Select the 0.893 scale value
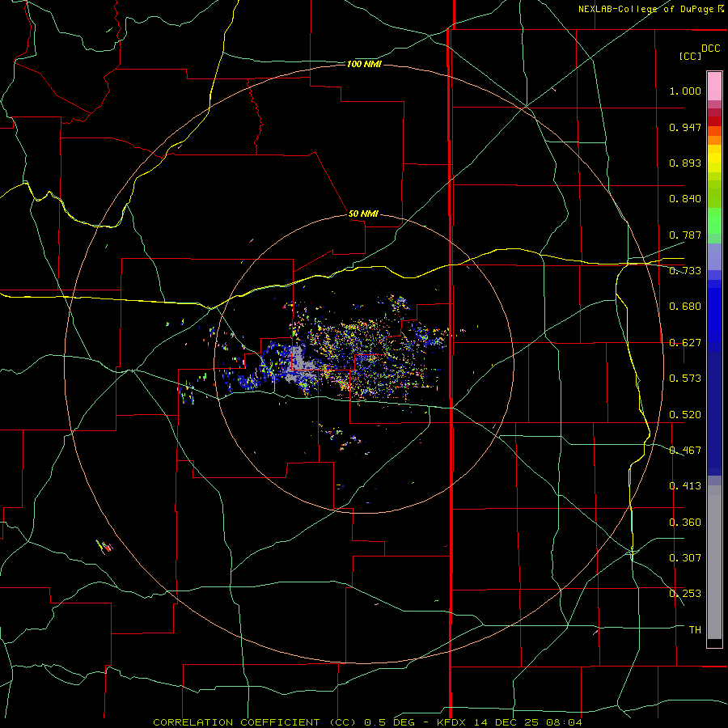This screenshot has width=728, height=728. 685,163
